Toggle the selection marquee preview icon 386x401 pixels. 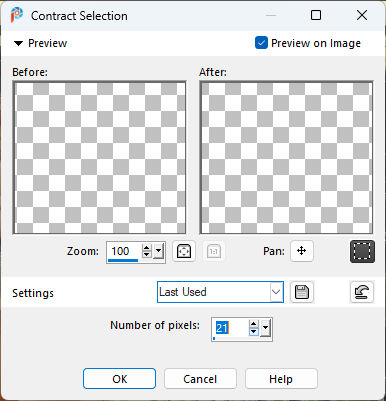click(362, 251)
